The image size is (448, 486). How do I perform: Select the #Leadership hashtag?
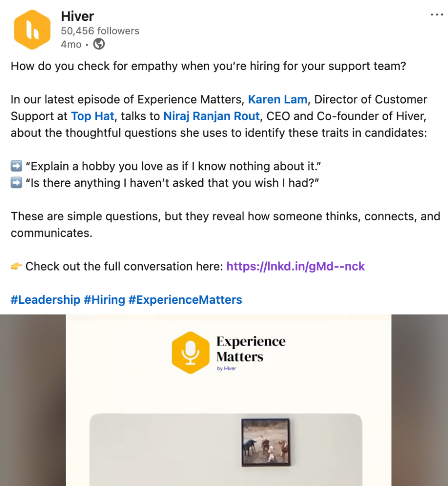(45, 299)
